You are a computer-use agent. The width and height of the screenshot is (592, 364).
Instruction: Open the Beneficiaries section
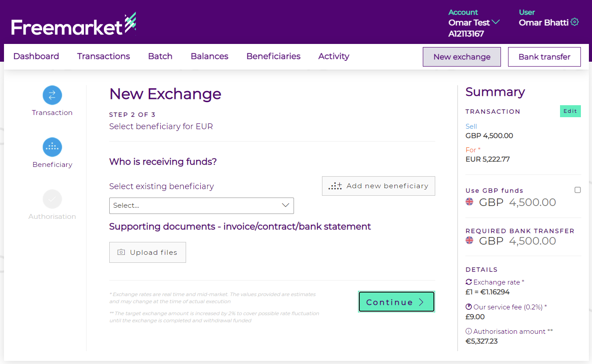[x=273, y=56]
